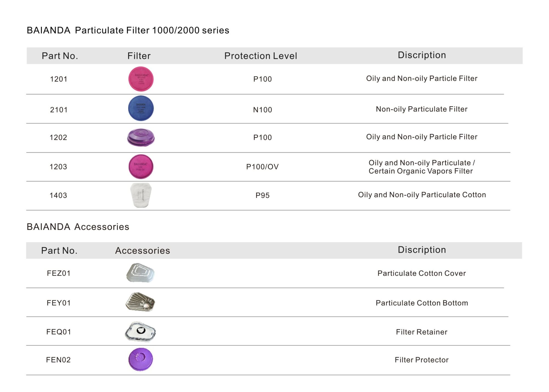Select the FEQ01 filter retainer image
This screenshot has height=392, width=549.
141,332
